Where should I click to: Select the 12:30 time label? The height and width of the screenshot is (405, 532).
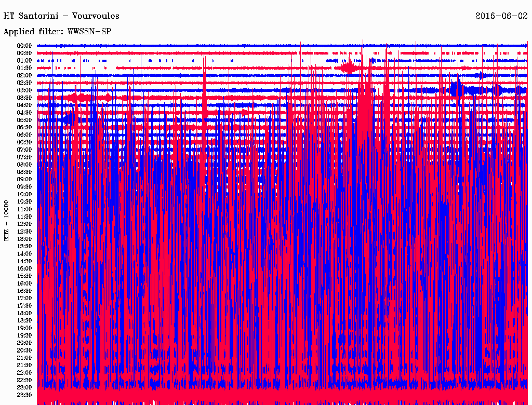[x=24, y=232]
